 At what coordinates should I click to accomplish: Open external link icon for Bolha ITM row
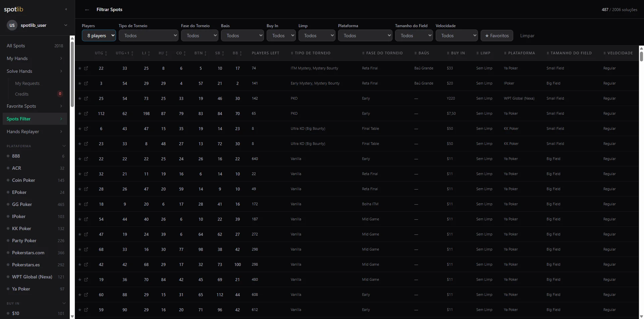(86, 204)
